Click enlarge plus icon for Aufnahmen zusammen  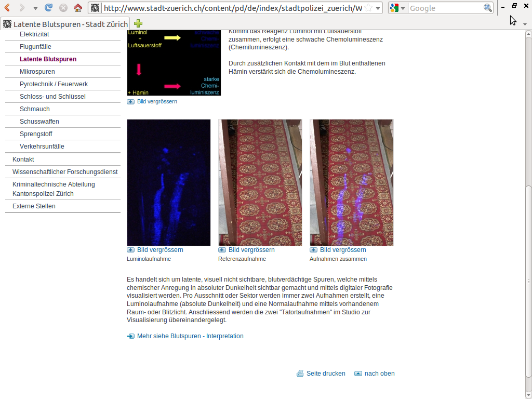click(313, 250)
